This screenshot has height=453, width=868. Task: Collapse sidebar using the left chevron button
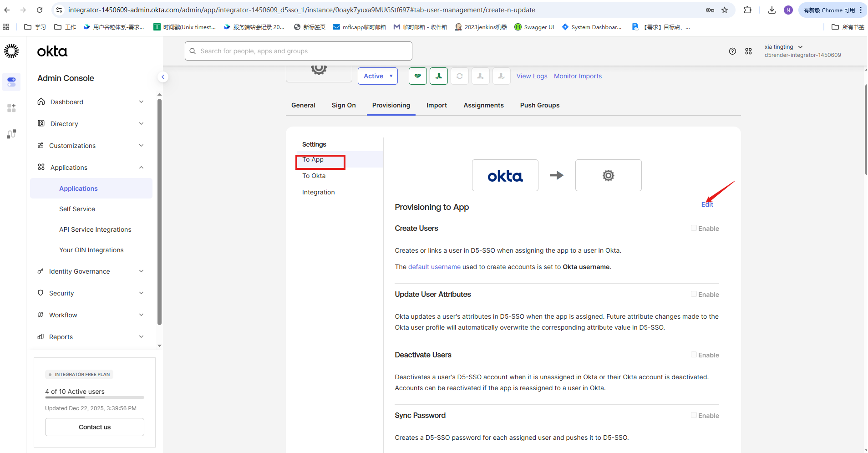[162, 77]
